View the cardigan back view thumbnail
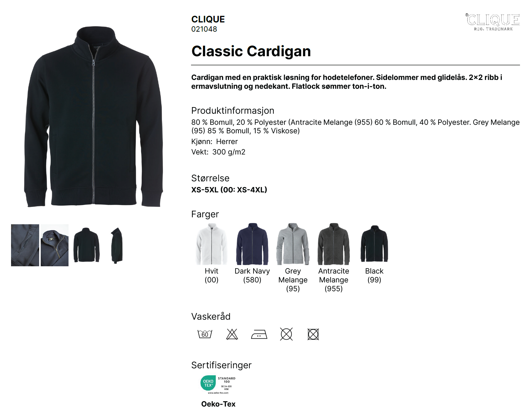 (86, 245)
